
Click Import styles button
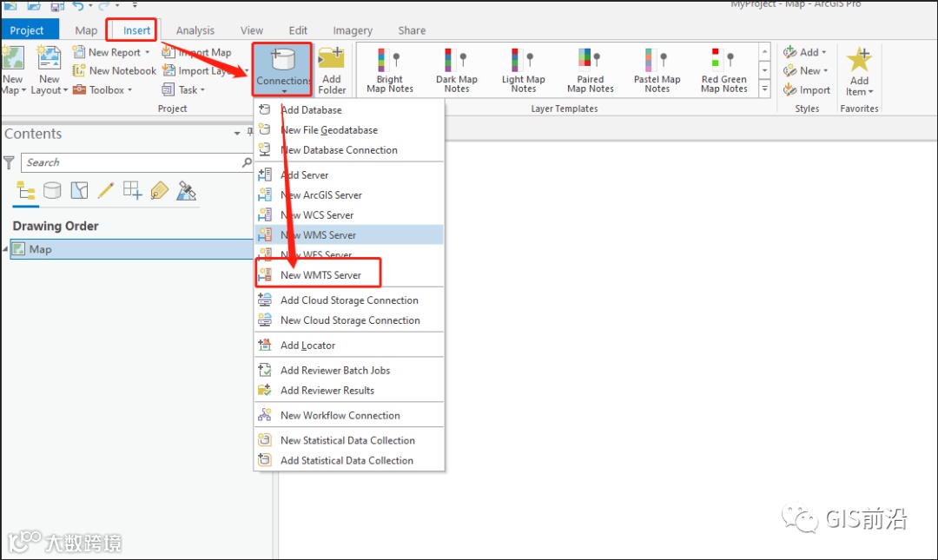[x=806, y=89]
